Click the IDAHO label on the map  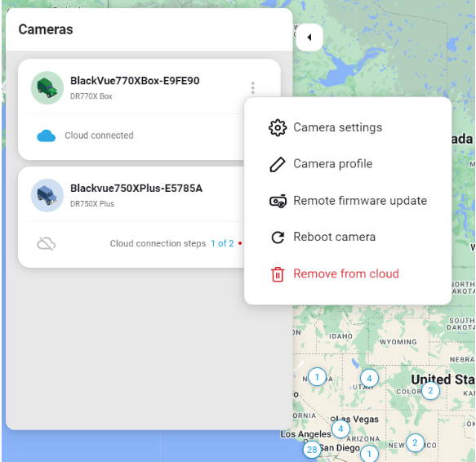340,336
